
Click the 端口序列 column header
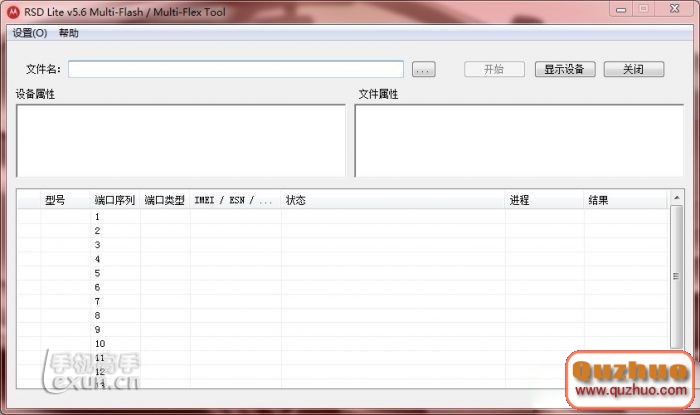(115, 200)
